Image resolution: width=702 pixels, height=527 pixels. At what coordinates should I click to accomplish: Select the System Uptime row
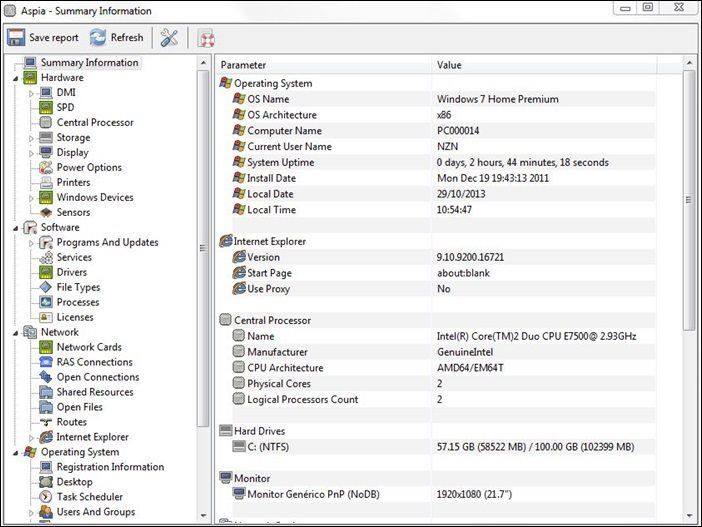tap(443, 163)
